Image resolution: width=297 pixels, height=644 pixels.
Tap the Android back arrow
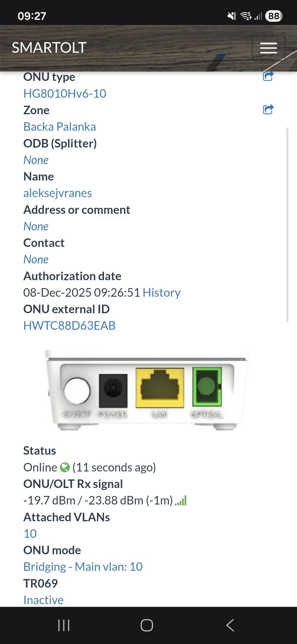coord(230,625)
